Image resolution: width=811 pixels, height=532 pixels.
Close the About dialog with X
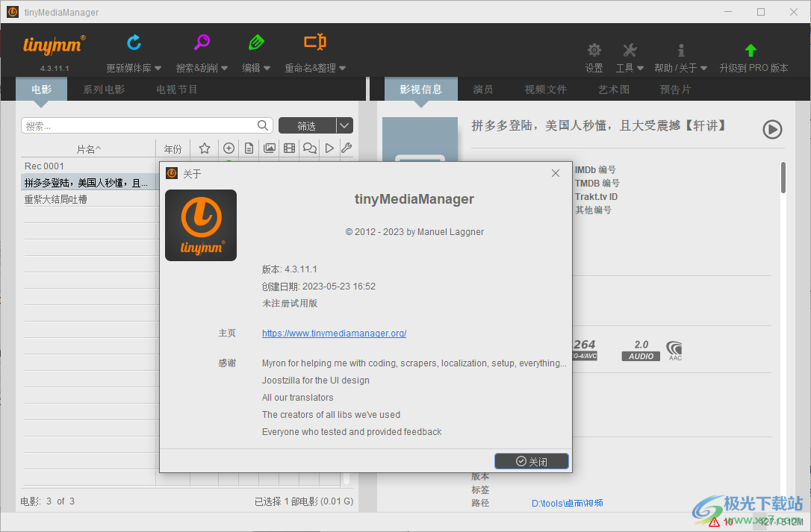click(x=556, y=173)
